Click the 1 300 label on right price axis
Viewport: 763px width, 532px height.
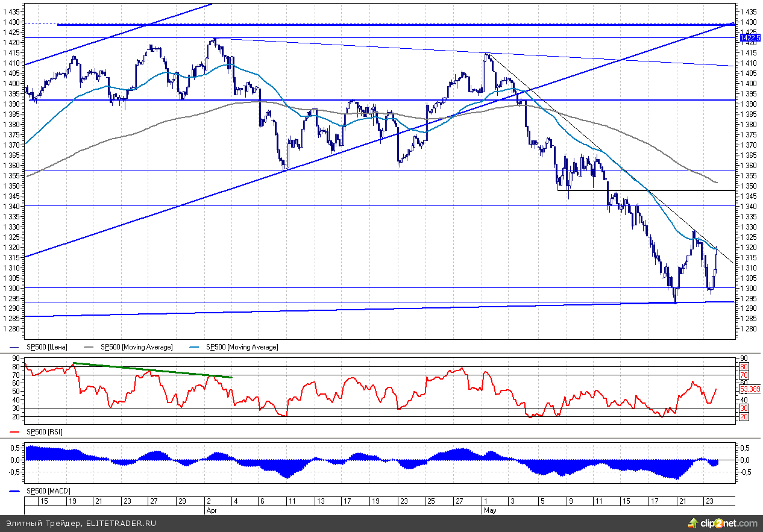click(747, 288)
